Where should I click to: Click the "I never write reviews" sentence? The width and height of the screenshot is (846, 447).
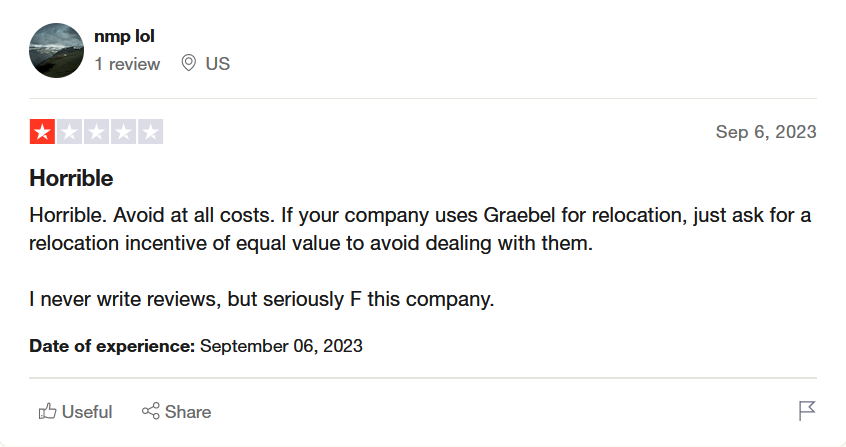pos(262,299)
